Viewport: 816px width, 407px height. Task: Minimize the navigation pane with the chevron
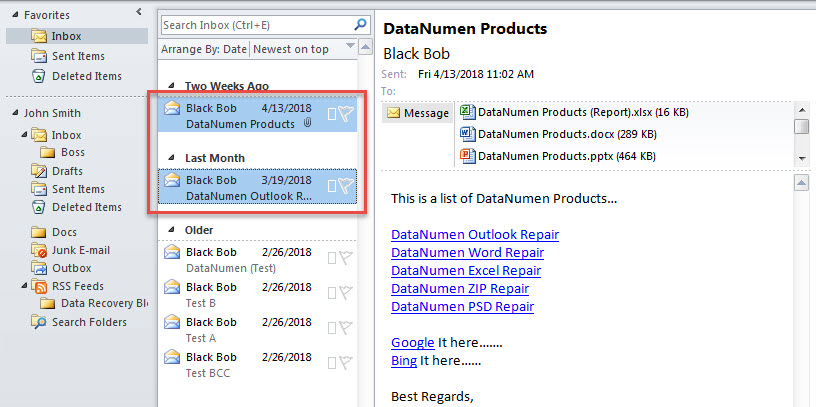point(138,11)
